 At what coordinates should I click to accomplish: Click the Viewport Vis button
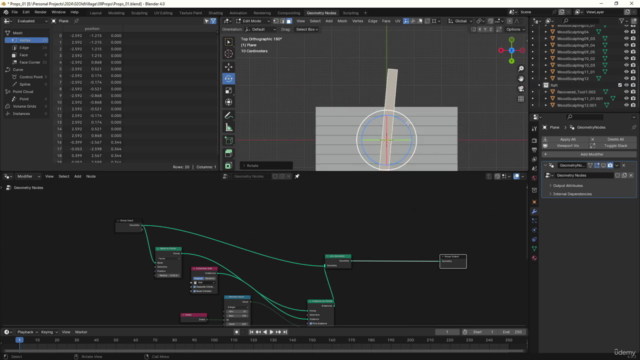(566, 146)
